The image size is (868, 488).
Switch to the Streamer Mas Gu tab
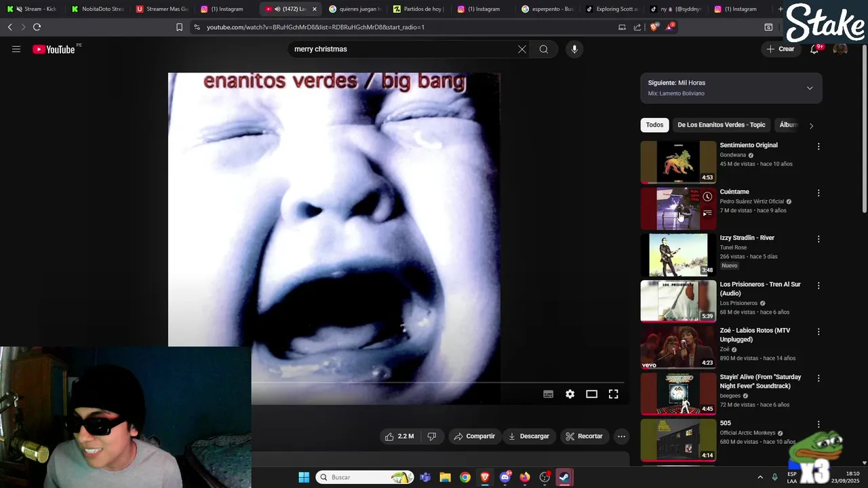(161, 9)
